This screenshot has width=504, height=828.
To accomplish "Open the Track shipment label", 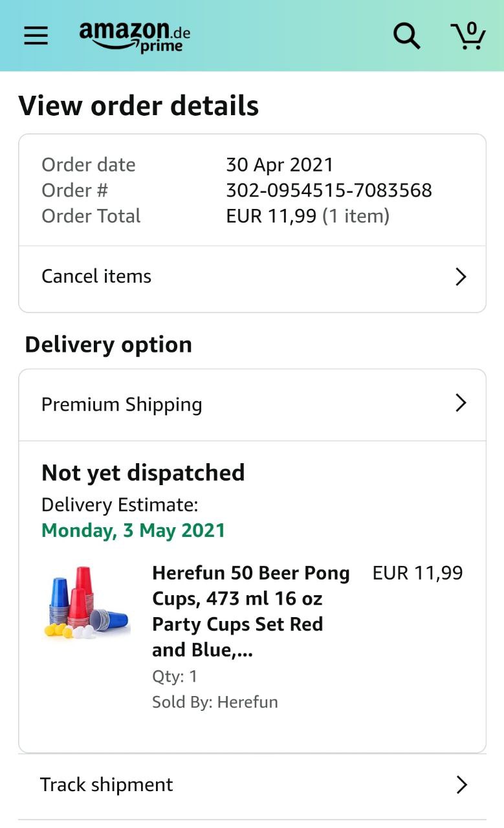I will [107, 785].
